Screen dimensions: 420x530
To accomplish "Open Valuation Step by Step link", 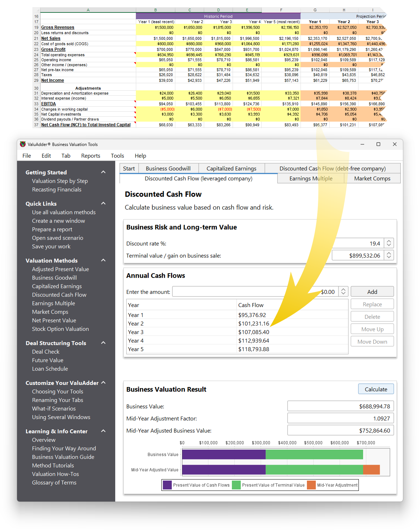I will [60, 181].
